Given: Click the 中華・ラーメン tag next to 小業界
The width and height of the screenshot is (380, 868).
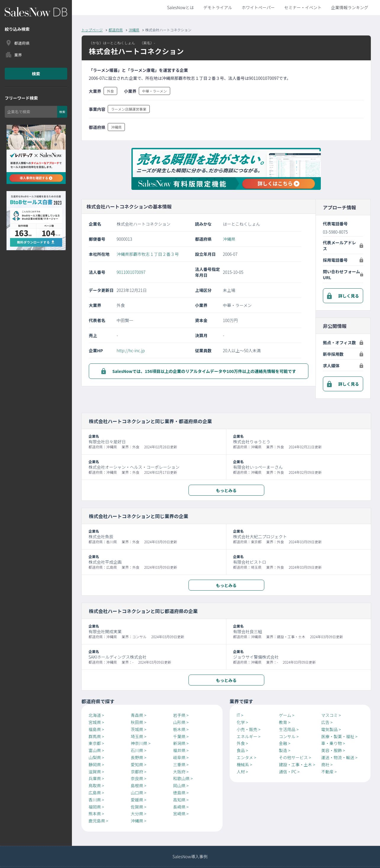Looking at the screenshot, I should [x=154, y=91].
